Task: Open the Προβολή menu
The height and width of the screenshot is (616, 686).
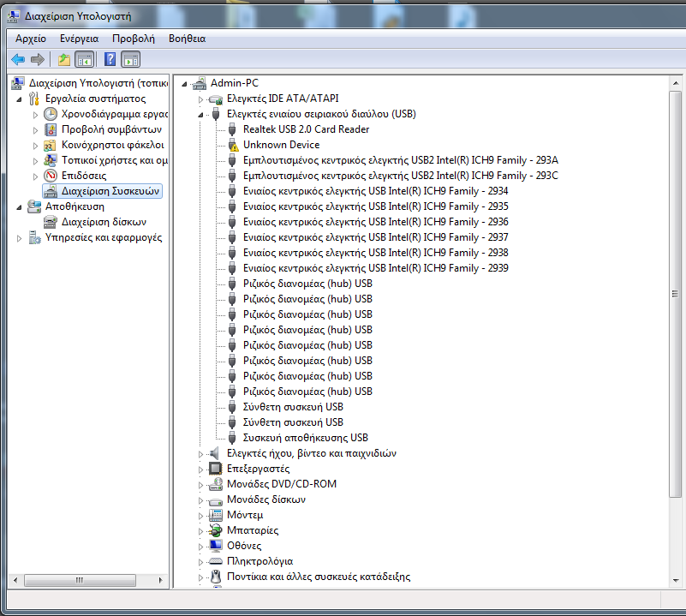Action: (x=133, y=39)
